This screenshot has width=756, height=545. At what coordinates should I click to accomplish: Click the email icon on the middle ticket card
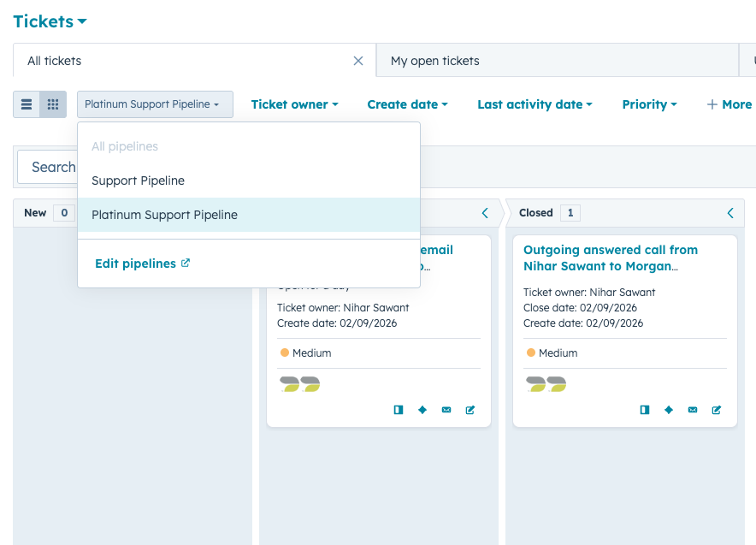446,410
